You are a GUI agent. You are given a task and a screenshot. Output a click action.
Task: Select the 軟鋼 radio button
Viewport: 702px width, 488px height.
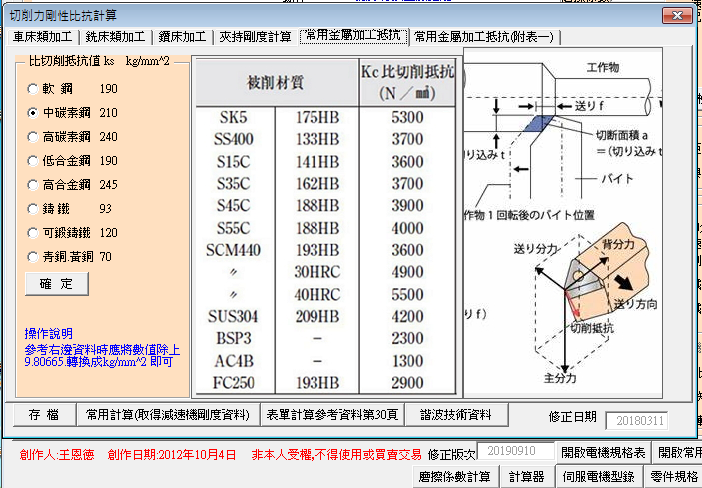click(33, 90)
